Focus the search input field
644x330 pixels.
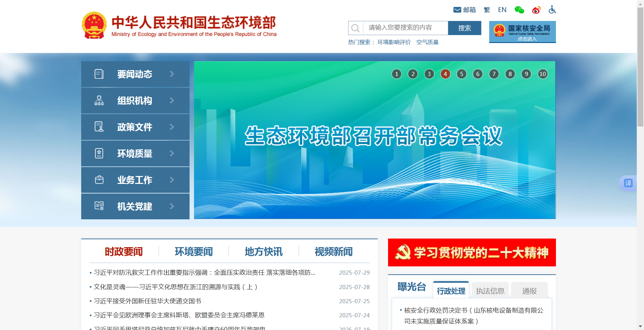point(405,28)
